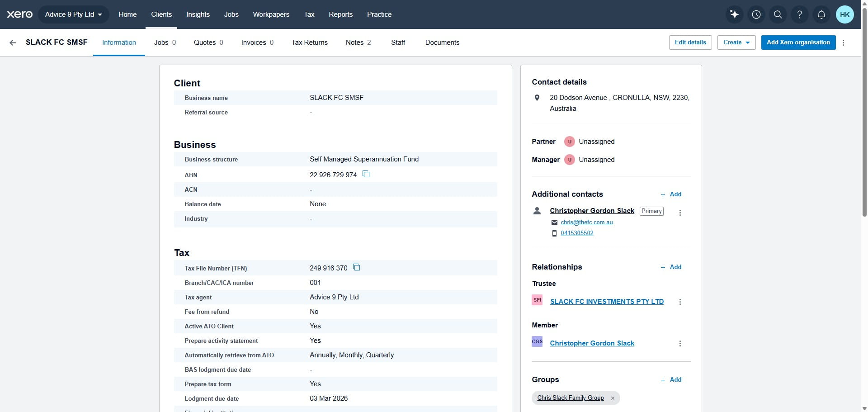Screen dimensions: 868x412
Task: Copy the ABN using the copy icon
Action: point(366,174)
